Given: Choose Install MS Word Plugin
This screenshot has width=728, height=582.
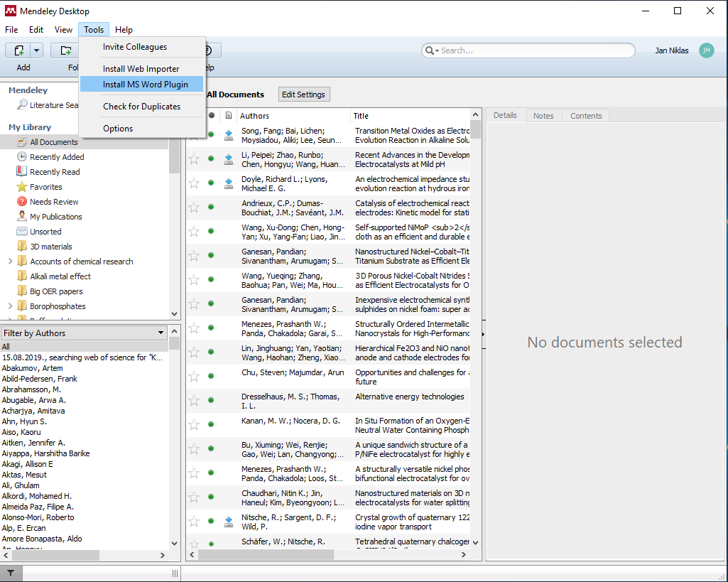Looking at the screenshot, I should click(145, 85).
